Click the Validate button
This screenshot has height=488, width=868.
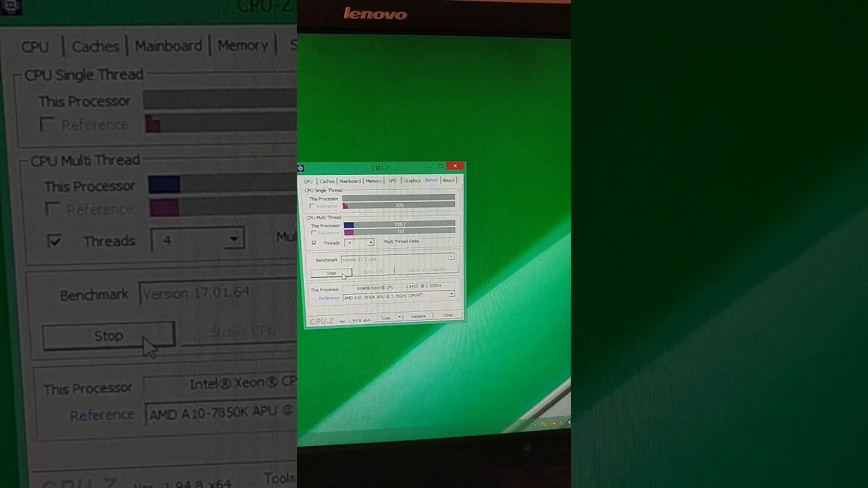[x=418, y=316]
